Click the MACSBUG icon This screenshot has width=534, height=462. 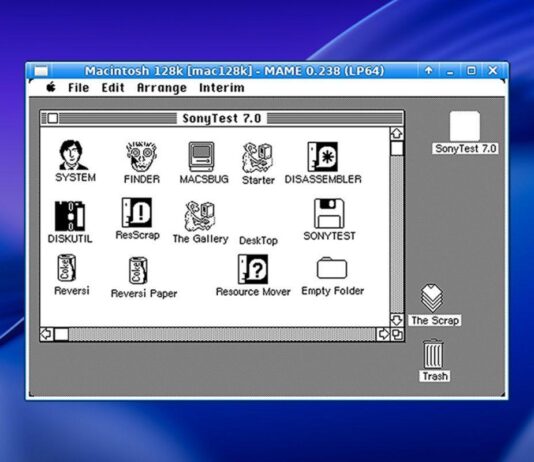point(202,157)
